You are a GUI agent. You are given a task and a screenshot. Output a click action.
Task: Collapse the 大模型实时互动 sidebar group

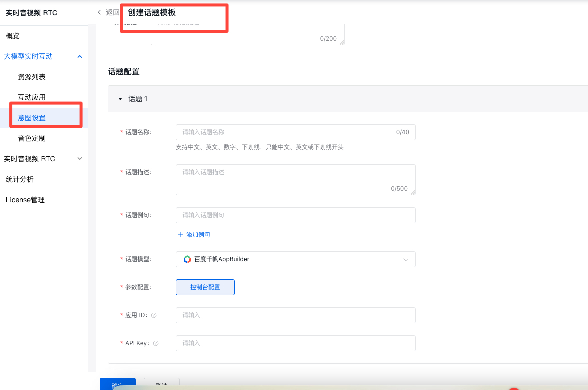(80, 57)
